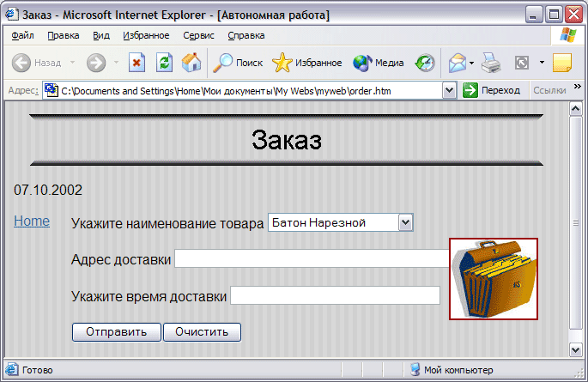This screenshot has height=382, width=588.
Task: Open Избранное star toolbar button
Action: point(306,63)
